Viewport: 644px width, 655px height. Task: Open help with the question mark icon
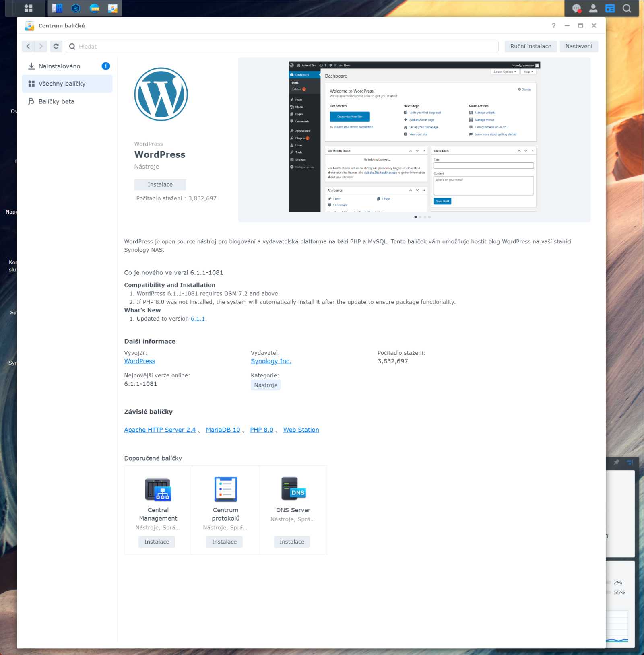coord(553,25)
